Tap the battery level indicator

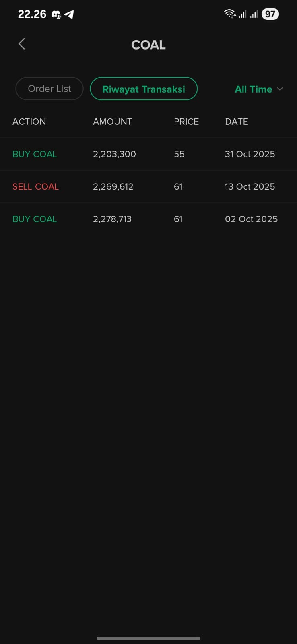tap(270, 14)
